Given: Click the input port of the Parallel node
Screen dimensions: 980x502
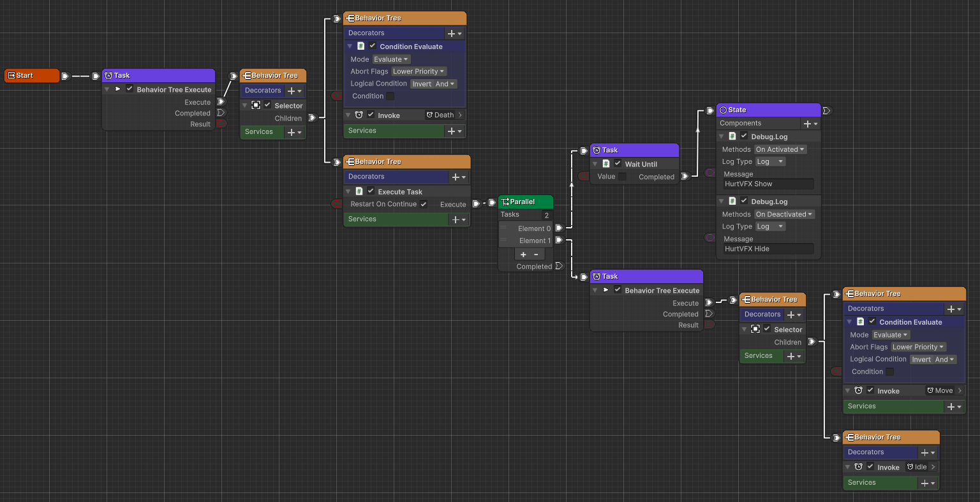Looking at the screenshot, I should point(492,203).
